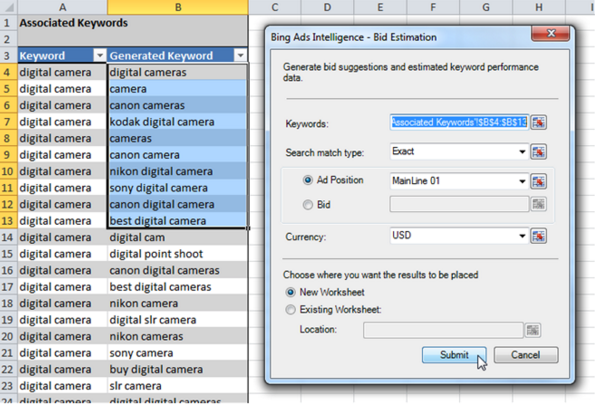Click cell 'digital cam'
The image size is (595, 406).
(x=178, y=238)
